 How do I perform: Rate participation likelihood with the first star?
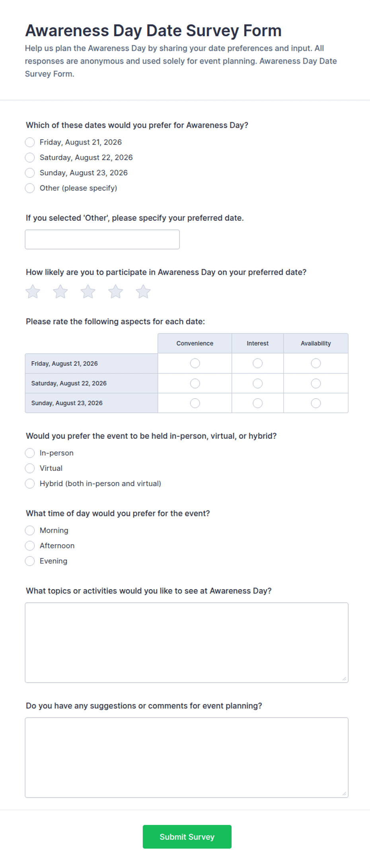pyautogui.click(x=33, y=292)
